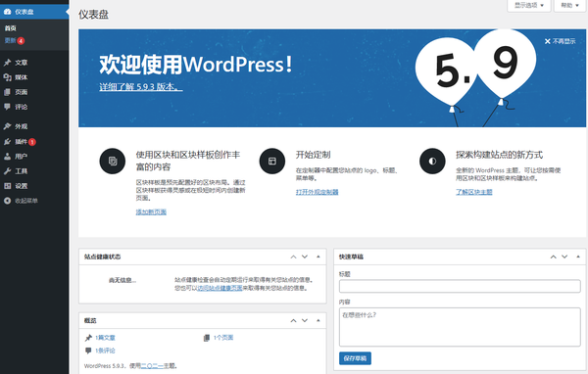Go to 首页 submenu item

pyautogui.click(x=10, y=28)
